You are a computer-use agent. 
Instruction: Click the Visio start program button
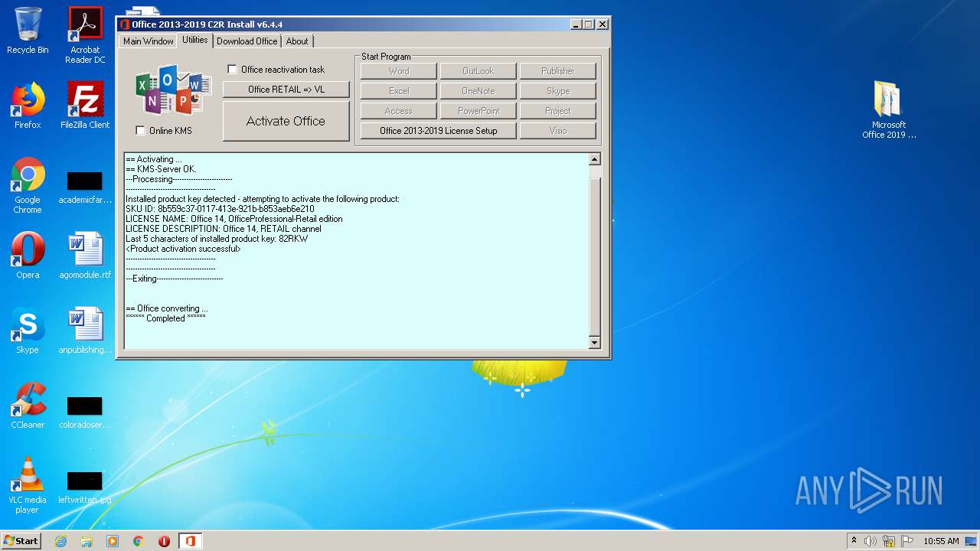tap(558, 131)
